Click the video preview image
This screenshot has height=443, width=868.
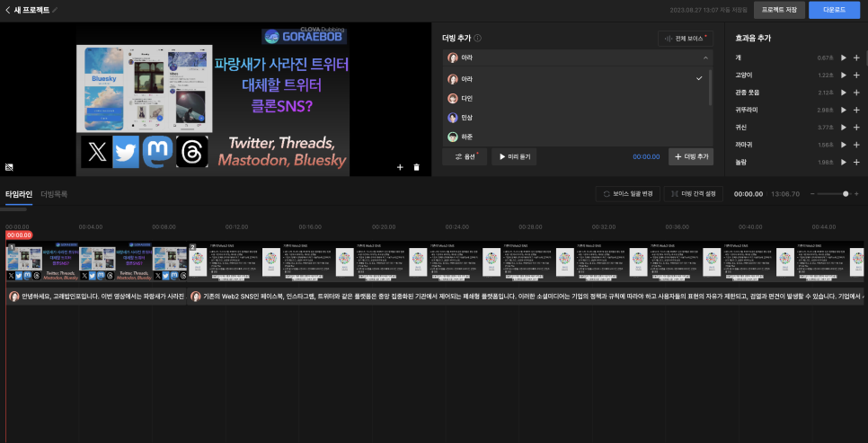point(213,101)
